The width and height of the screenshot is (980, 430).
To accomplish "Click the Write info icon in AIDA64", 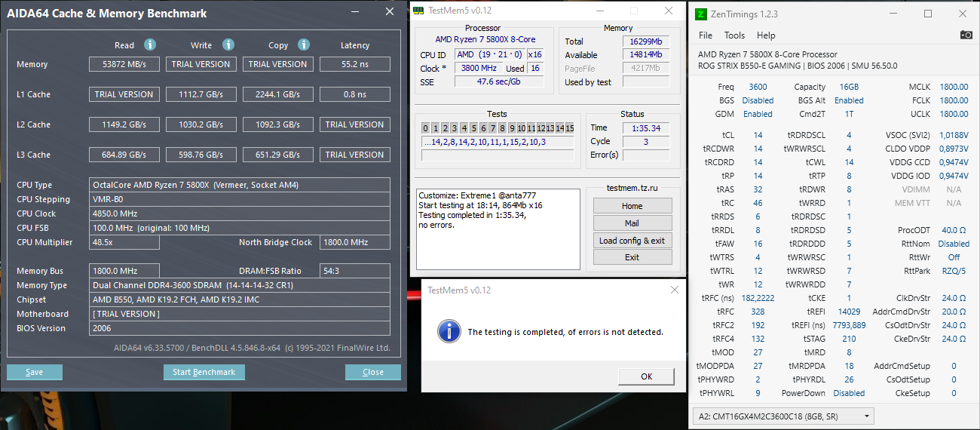I will point(228,45).
